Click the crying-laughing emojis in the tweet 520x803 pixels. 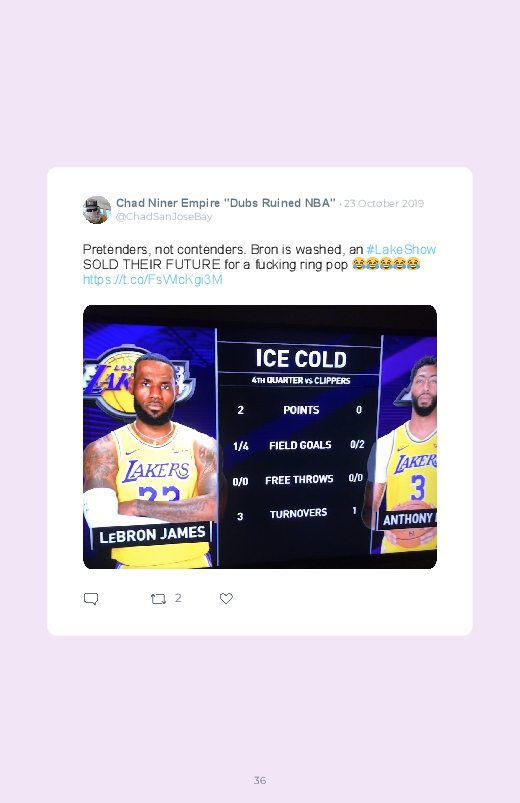[386, 264]
